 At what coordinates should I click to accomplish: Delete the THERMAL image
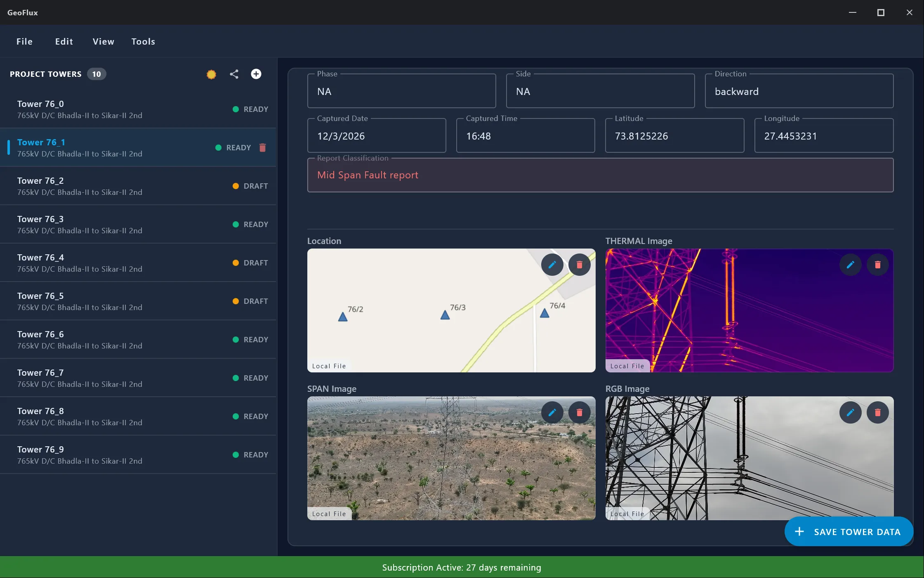(x=878, y=265)
